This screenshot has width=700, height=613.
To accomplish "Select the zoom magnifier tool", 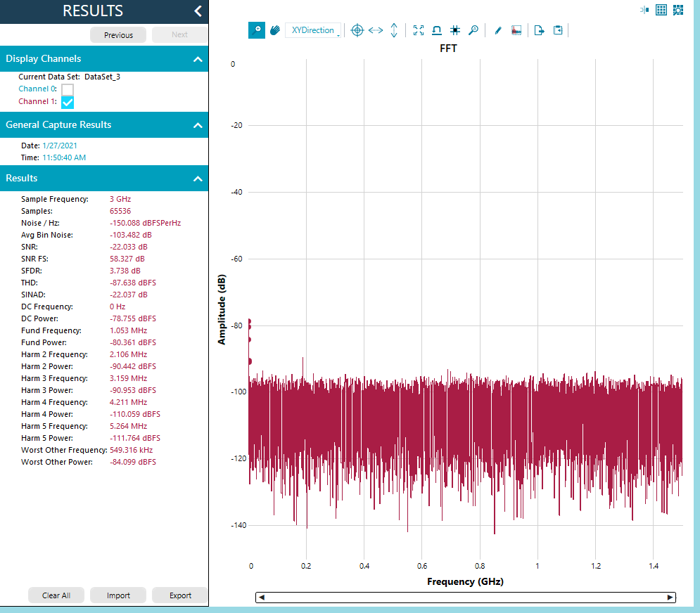I will [x=257, y=30].
